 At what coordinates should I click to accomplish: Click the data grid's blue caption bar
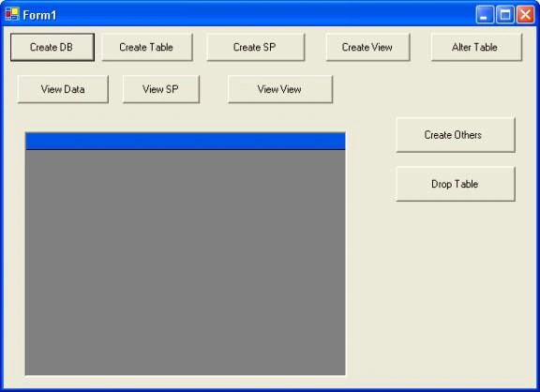point(186,142)
